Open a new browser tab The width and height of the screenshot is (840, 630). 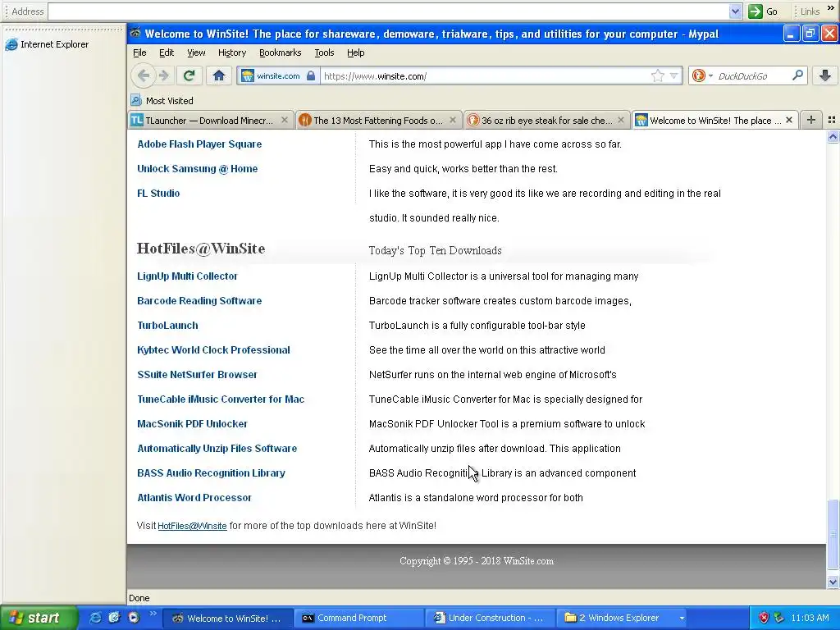811,120
